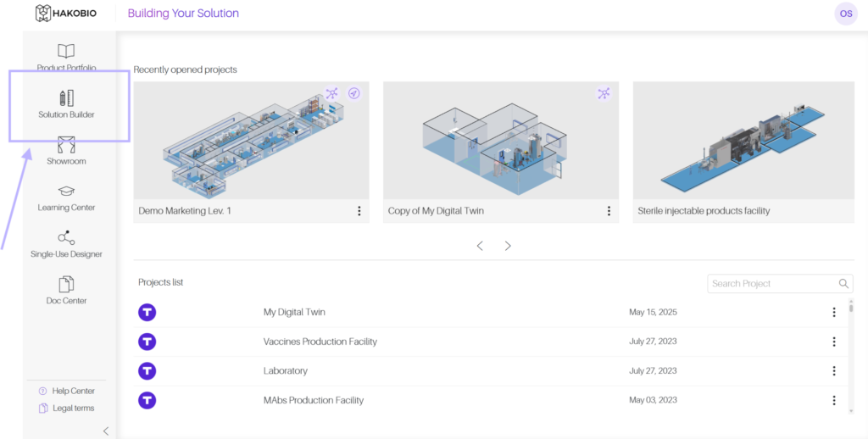Viewport: 868px width, 439px height.
Task: Open the Legal terms link
Action: [x=73, y=408]
